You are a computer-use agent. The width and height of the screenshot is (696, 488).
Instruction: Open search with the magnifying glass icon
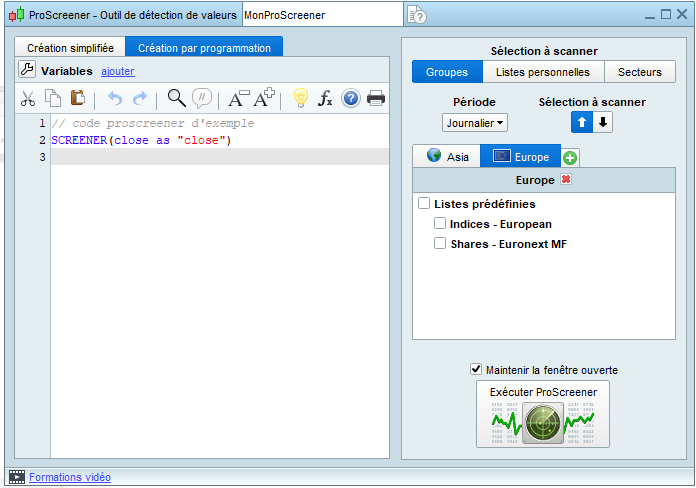pos(176,98)
